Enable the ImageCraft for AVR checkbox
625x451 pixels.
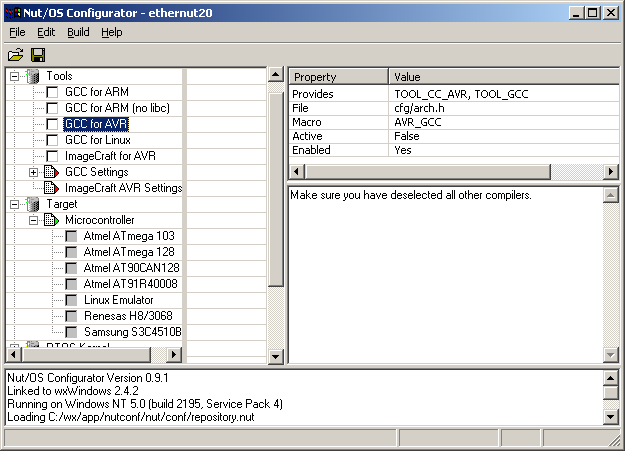click(52, 156)
